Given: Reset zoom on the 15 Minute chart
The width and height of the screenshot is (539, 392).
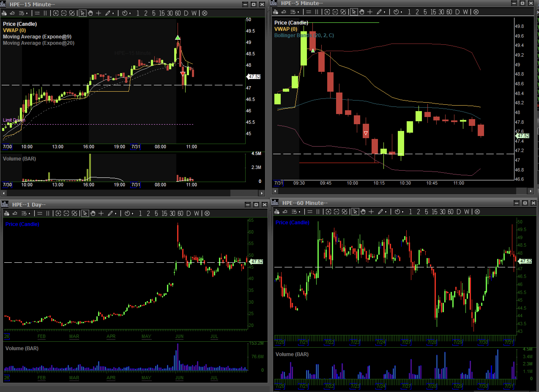Looking at the screenshot, I should pos(72,13).
